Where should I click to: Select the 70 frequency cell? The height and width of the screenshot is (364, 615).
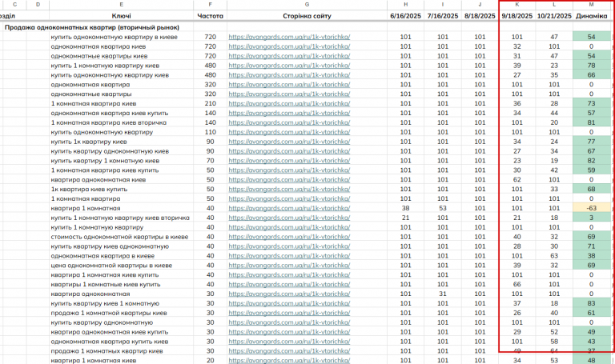coord(211,161)
